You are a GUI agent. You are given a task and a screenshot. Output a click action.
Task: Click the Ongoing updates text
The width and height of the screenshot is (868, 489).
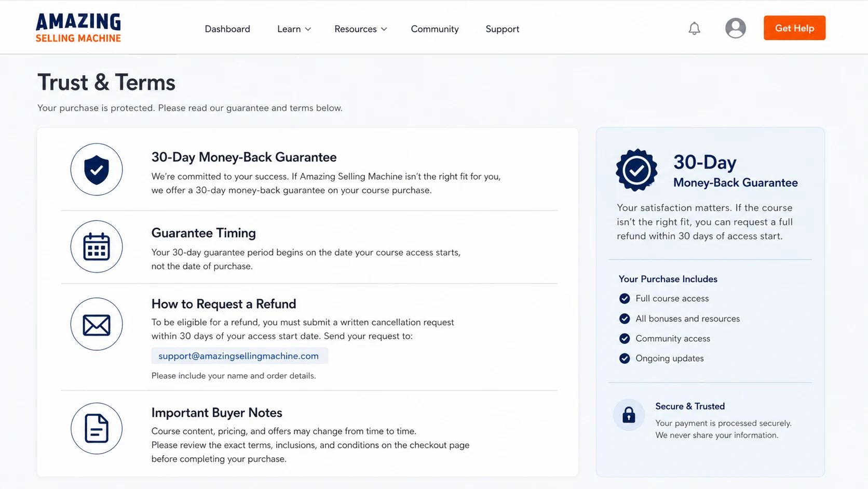pyautogui.click(x=670, y=358)
